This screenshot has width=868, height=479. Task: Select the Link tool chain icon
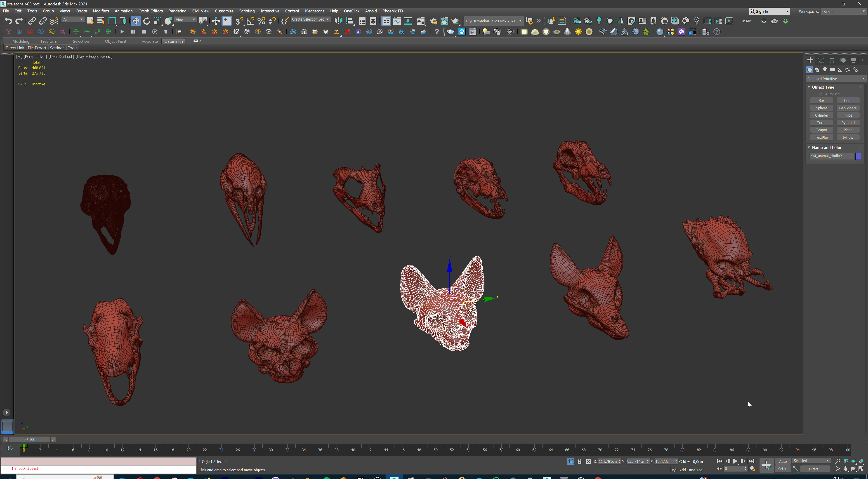(32, 21)
